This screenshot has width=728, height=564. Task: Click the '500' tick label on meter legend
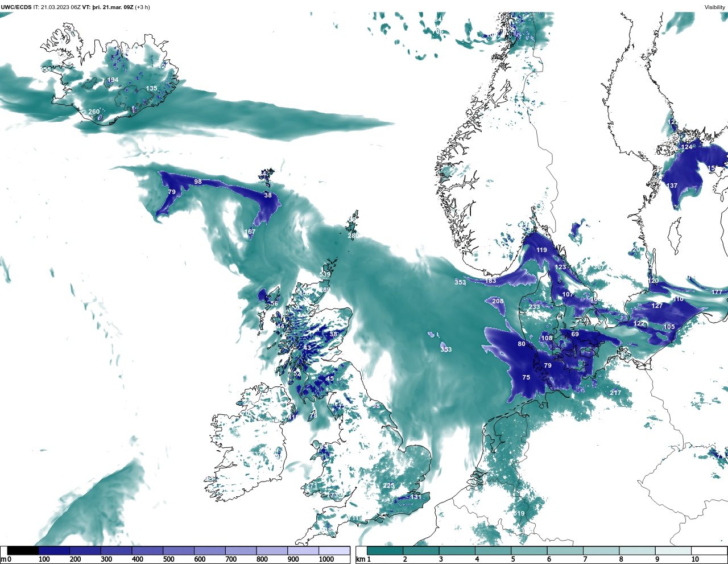[x=168, y=559]
